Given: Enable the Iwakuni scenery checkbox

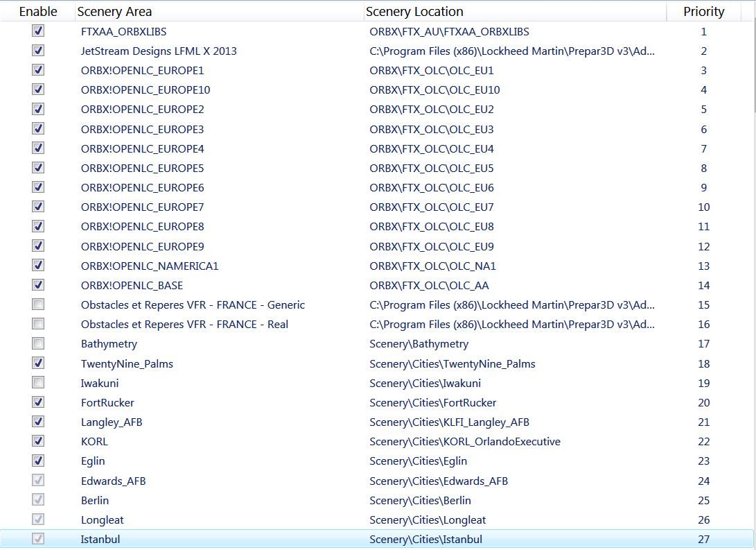Looking at the screenshot, I should coord(38,382).
